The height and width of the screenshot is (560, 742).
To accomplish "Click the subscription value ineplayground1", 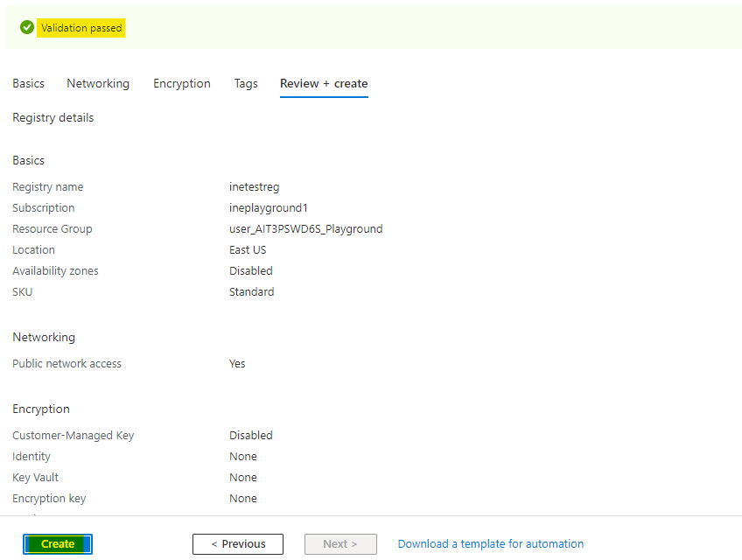I will 269,208.
